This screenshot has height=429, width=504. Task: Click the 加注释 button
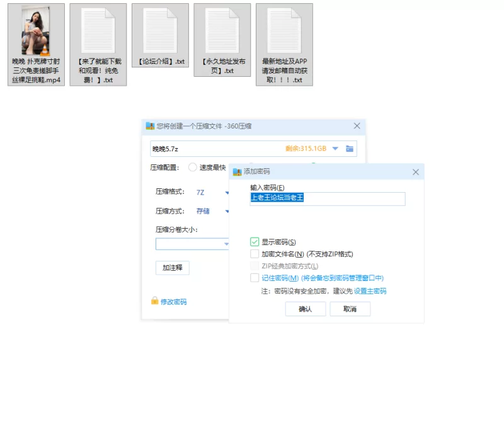pos(172,268)
